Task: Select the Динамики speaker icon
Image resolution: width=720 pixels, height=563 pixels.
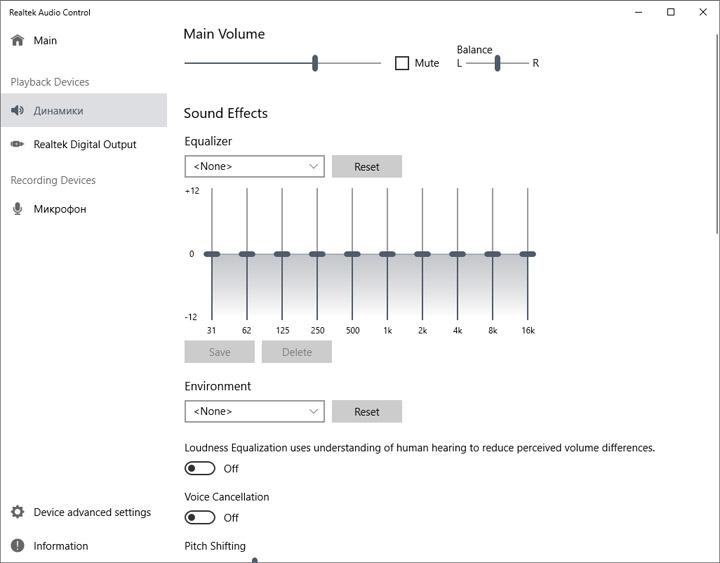Action: 17,111
